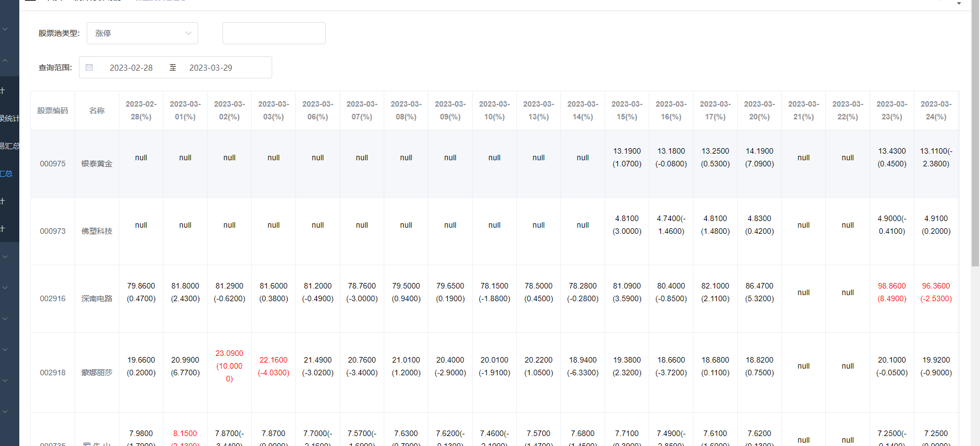Screen dimensions: 980x446
Task: Click the 蒙娜丽莎 name cell
Action: pyautogui.click(x=97, y=372)
